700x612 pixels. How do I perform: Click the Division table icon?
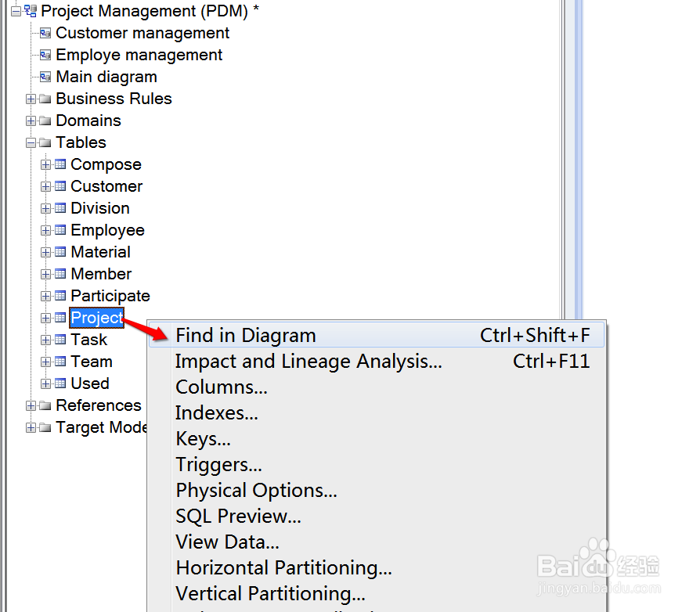pyautogui.click(x=60, y=208)
